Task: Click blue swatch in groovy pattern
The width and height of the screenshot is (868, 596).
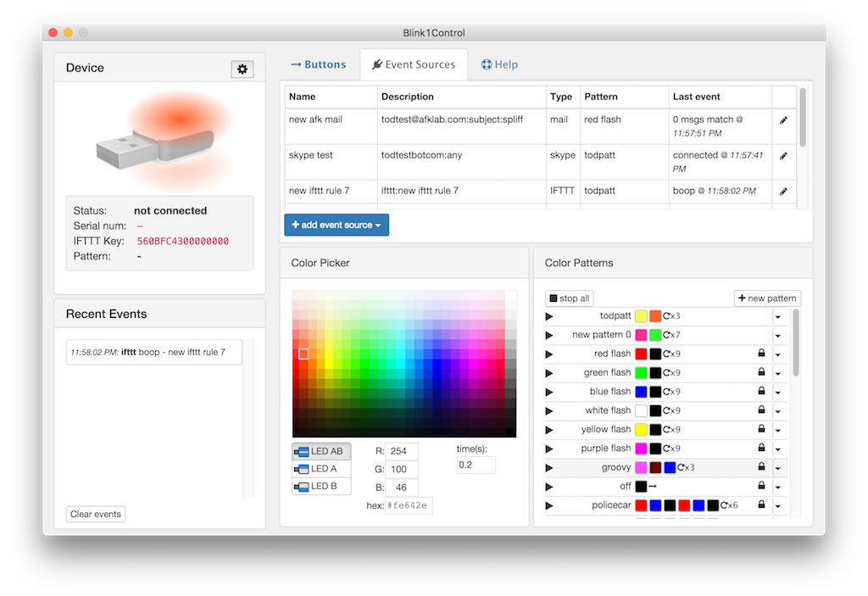Action: [x=670, y=467]
